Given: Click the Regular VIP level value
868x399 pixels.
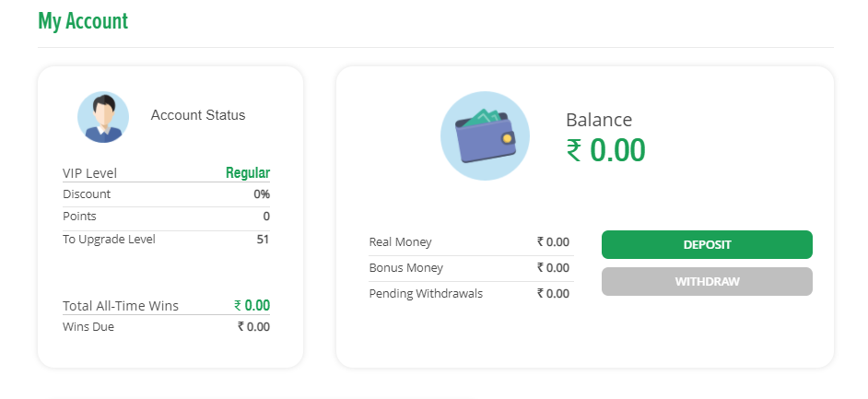Looking at the screenshot, I should [248, 173].
